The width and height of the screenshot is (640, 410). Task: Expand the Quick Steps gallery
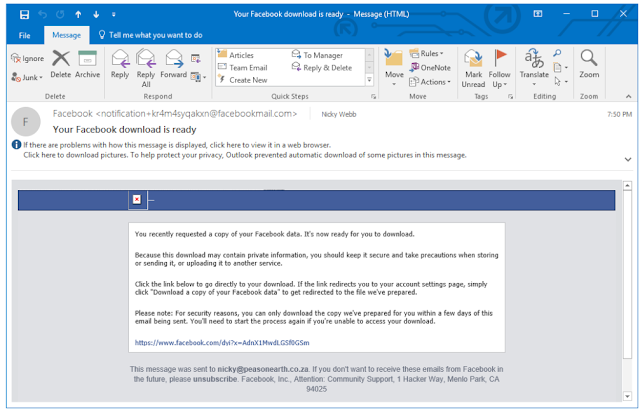pyautogui.click(x=369, y=80)
